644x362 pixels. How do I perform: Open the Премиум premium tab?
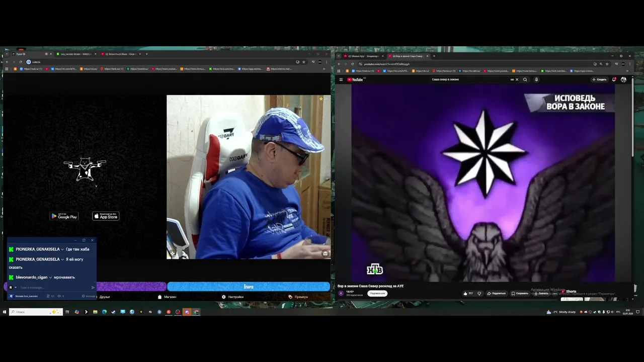pos(298,297)
